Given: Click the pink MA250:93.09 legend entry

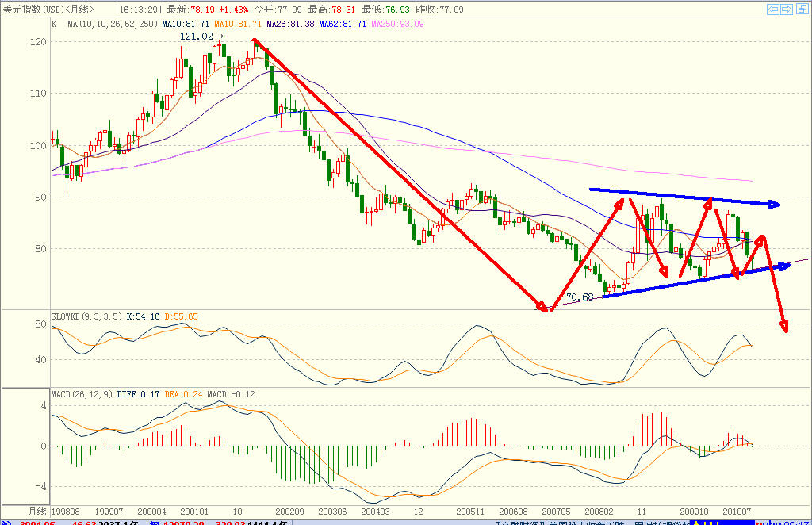Looking at the screenshot, I should [397, 24].
